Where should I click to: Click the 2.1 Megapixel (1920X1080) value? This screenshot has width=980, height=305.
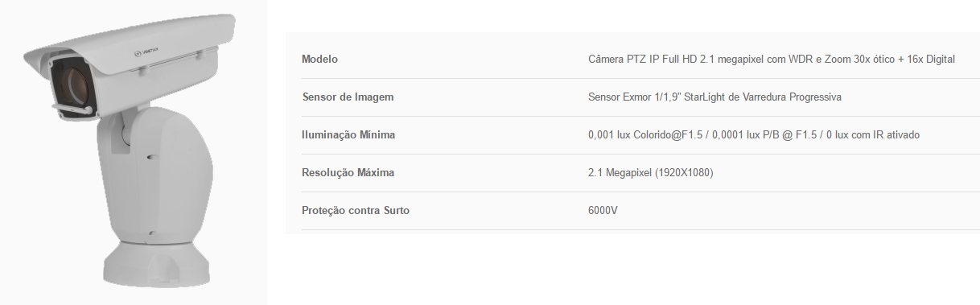click(651, 173)
